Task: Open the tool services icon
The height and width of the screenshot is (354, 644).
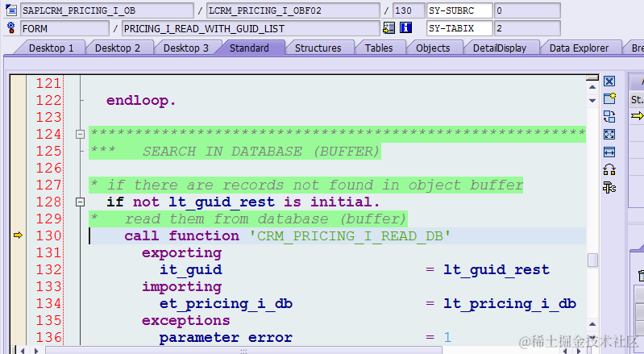Action: click(x=609, y=169)
